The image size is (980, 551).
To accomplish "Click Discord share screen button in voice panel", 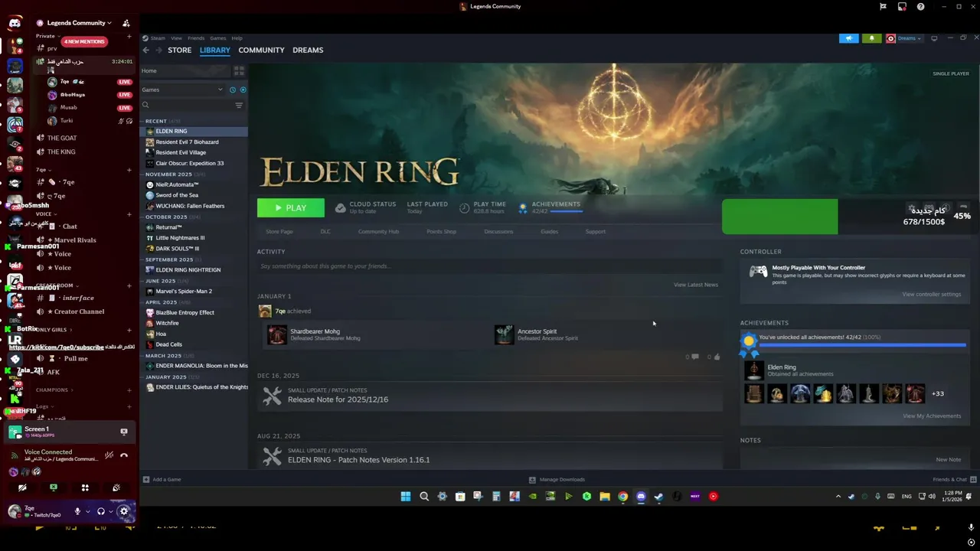I will point(54,487).
